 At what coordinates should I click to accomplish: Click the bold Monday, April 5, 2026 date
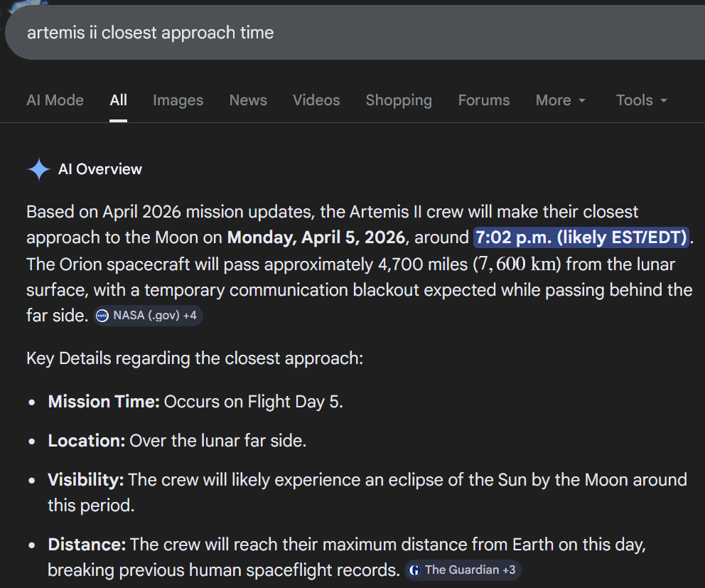(x=316, y=237)
